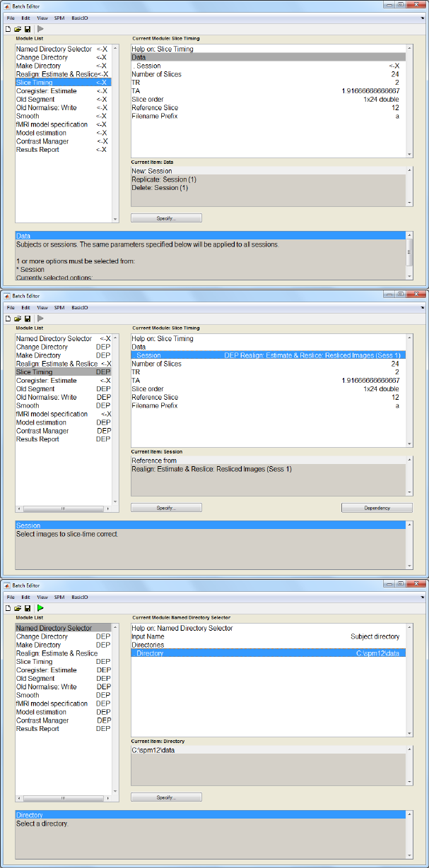Select Results Report in top window's module list
This screenshot has height=868, width=429.
[63, 150]
